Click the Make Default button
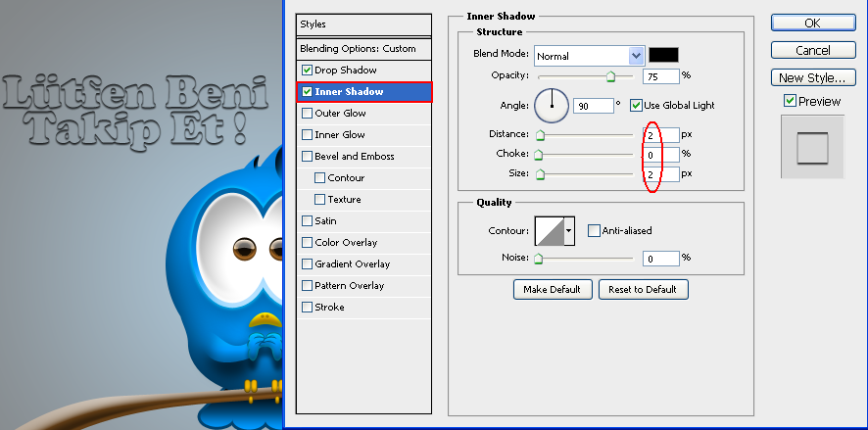 click(x=552, y=289)
